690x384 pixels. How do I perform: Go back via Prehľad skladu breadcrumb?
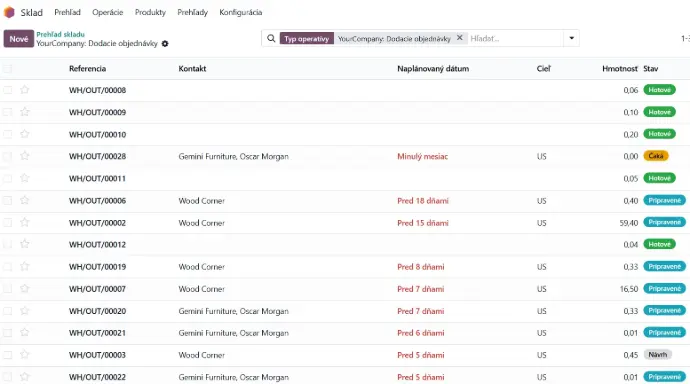[60, 34]
